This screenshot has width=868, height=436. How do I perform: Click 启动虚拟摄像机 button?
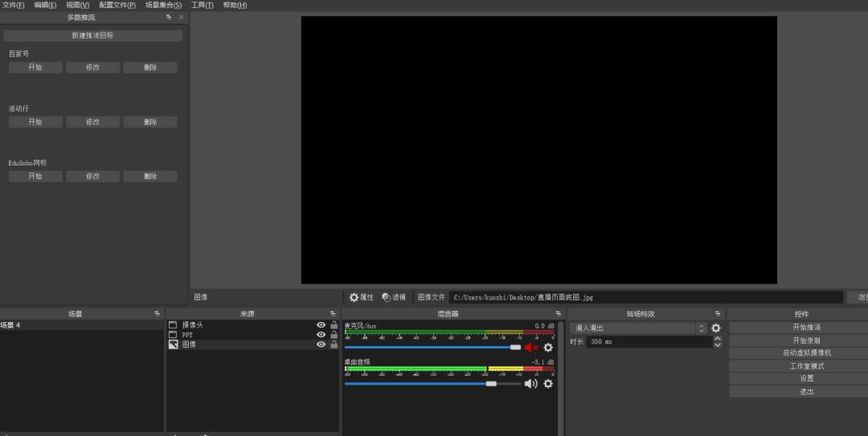pyautogui.click(x=807, y=353)
